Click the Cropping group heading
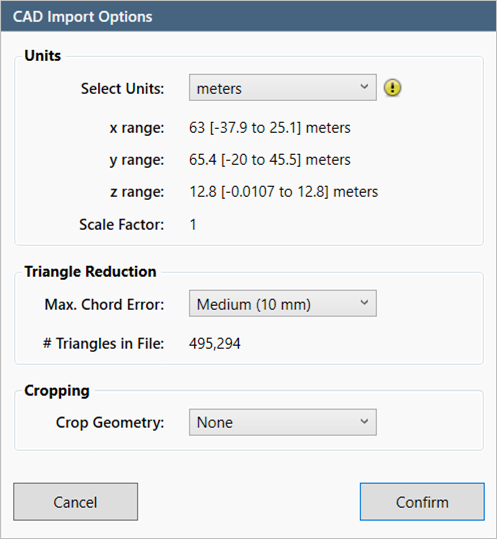 click(57, 391)
